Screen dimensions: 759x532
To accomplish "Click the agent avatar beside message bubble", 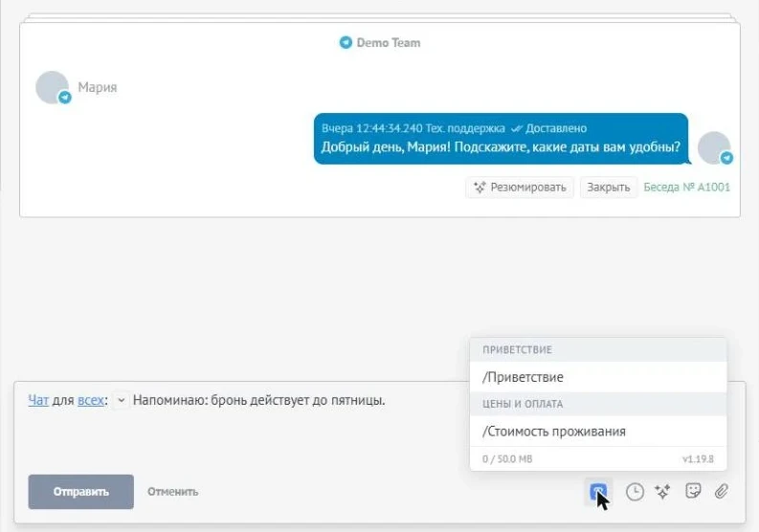I will coord(714,147).
